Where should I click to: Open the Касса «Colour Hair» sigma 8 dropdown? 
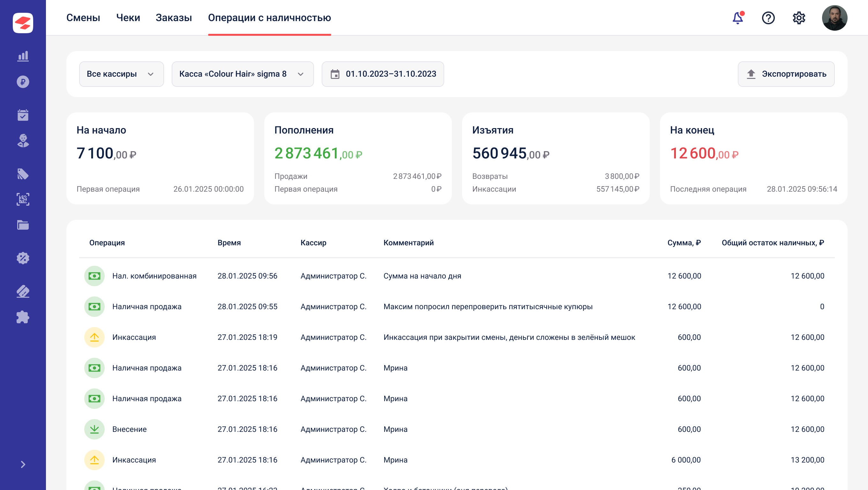(242, 74)
